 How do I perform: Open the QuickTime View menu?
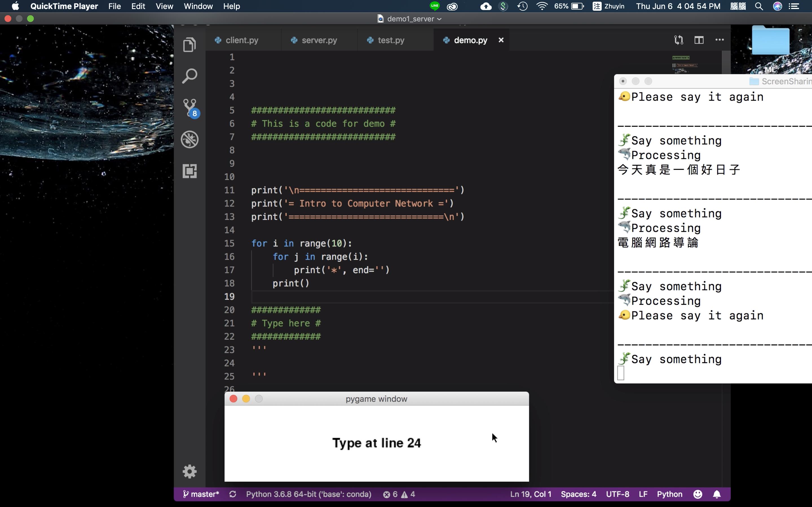tap(164, 6)
